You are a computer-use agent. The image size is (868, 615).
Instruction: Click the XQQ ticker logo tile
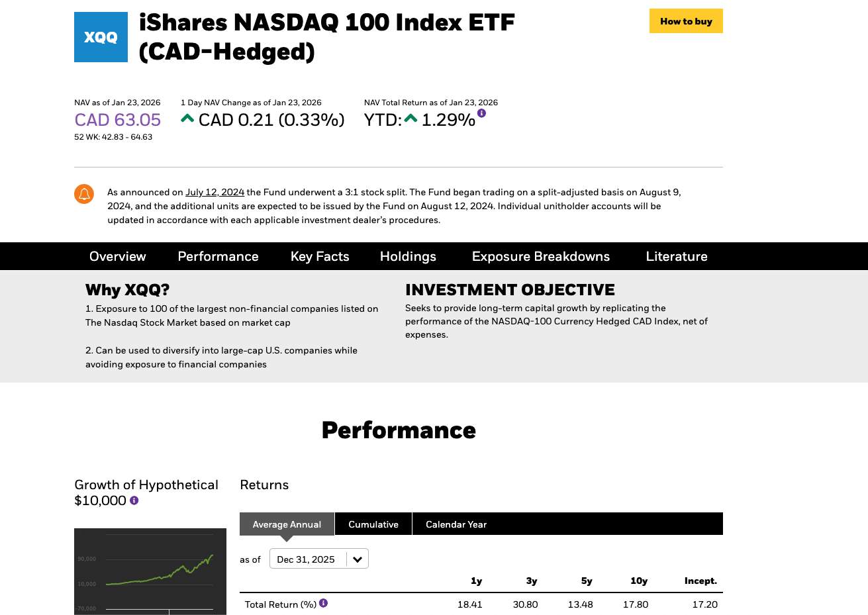coord(101,37)
